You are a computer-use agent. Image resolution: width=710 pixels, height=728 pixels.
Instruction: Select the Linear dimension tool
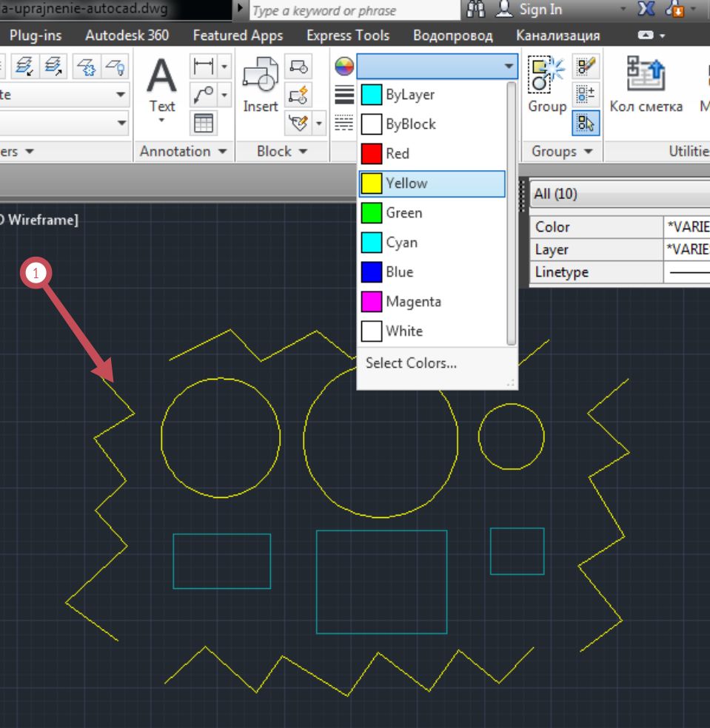coord(204,67)
